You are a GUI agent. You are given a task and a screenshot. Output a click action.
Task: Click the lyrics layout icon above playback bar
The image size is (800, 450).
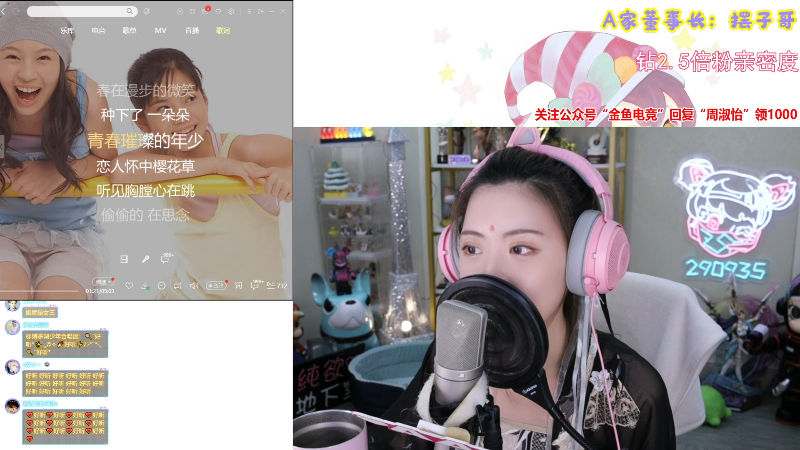(x=124, y=259)
